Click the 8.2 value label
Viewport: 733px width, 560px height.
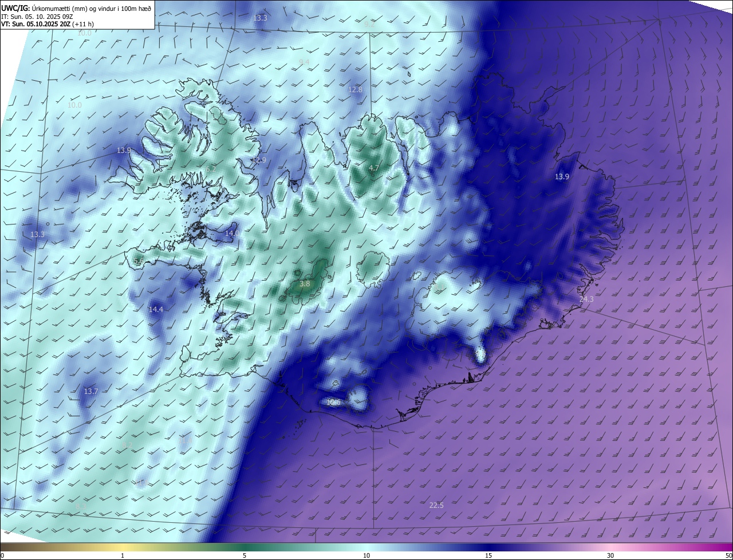click(127, 445)
